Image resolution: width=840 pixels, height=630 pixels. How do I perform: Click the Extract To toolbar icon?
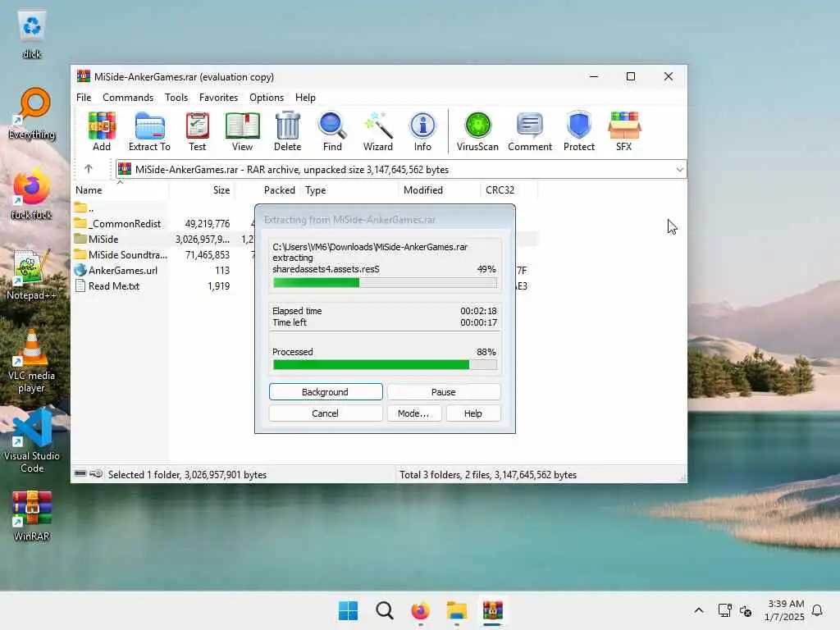[x=149, y=131]
